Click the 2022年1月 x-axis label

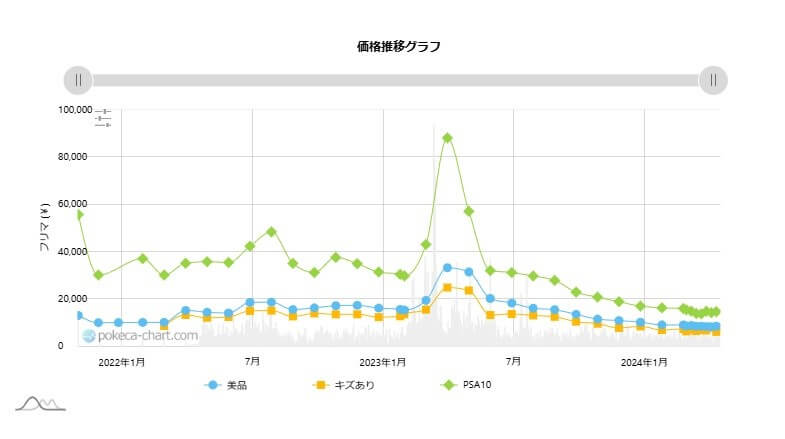(x=121, y=361)
